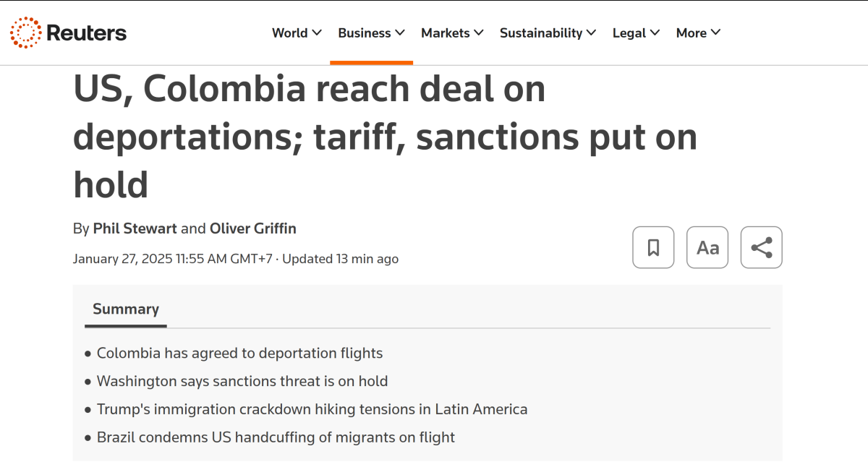The width and height of the screenshot is (868, 475).
Task: Share the article using the share icon
Action: point(762,247)
